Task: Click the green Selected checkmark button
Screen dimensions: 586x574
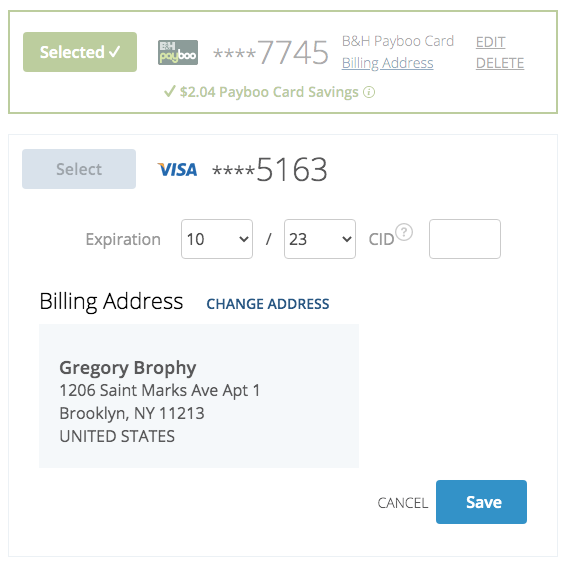Action: (x=80, y=52)
